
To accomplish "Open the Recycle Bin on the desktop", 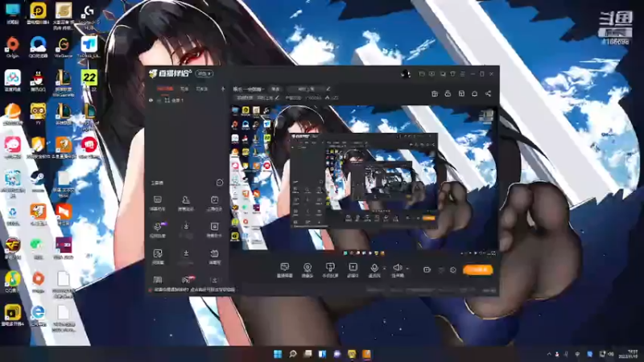I will [12, 214].
